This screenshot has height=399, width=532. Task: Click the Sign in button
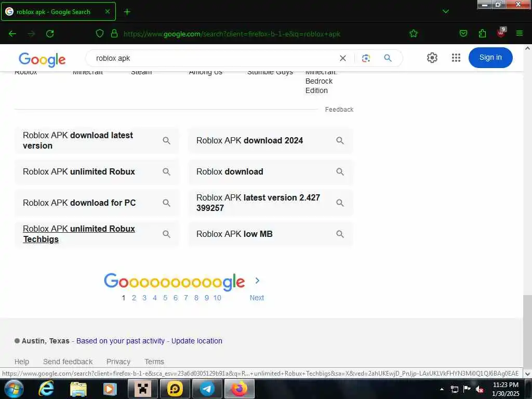coord(490,57)
